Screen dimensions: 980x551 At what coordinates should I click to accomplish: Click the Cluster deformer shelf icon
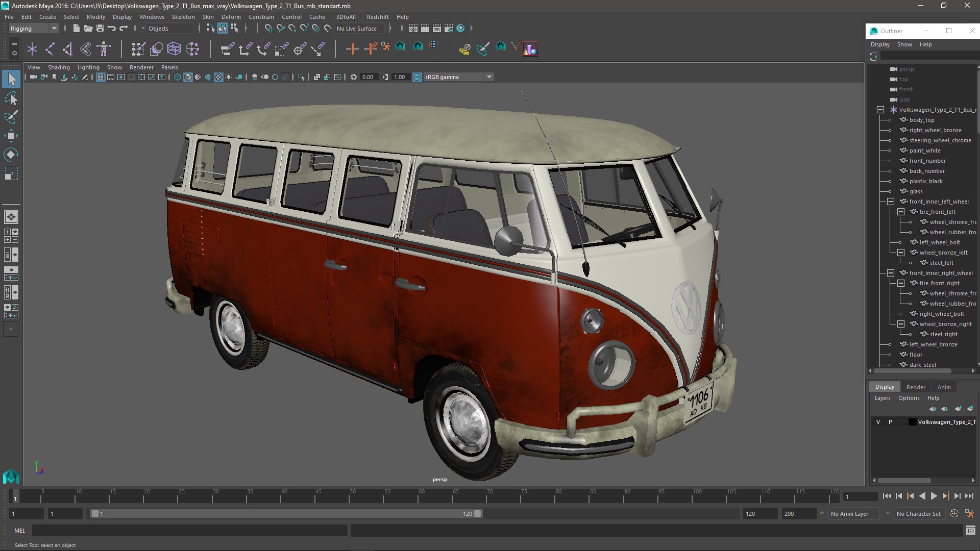[x=192, y=49]
